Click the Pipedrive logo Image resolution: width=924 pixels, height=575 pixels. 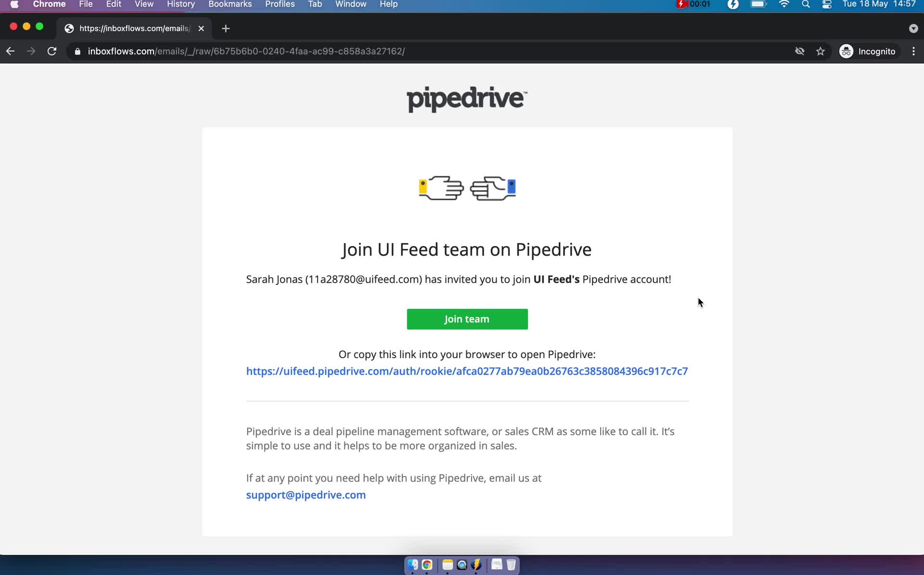click(467, 99)
